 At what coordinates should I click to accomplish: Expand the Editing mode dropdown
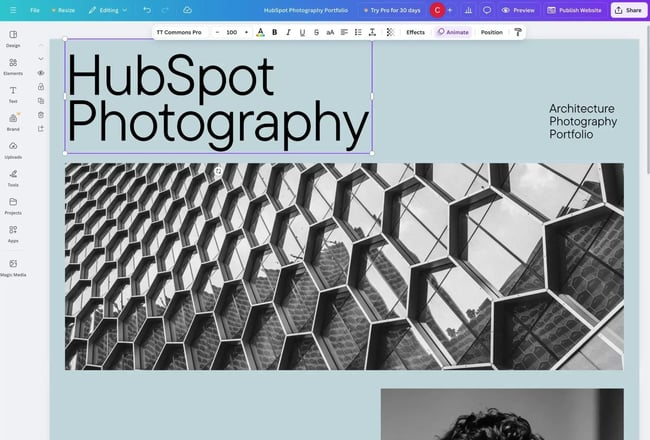[108, 10]
